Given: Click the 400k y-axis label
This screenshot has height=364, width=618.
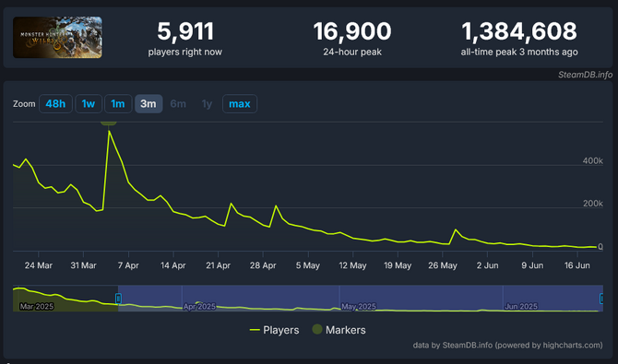Looking at the screenshot, I should tap(593, 160).
